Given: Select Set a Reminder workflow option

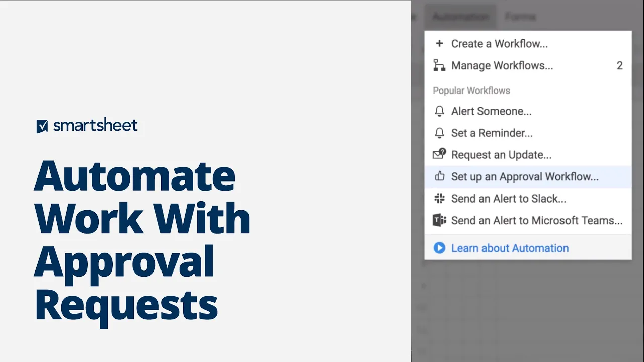Looking at the screenshot, I should [528, 133].
